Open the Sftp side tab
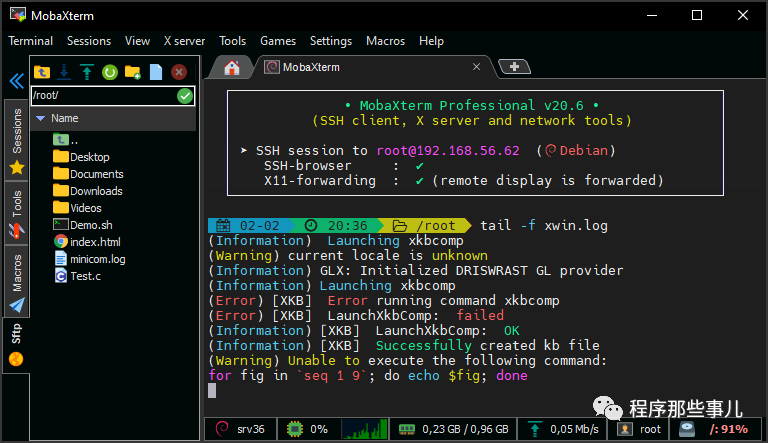 pyautogui.click(x=16, y=345)
